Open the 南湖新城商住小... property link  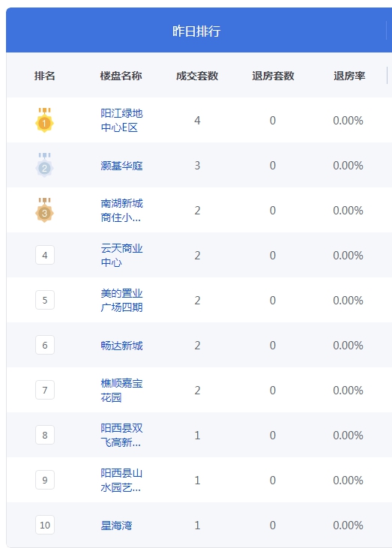pos(121,211)
